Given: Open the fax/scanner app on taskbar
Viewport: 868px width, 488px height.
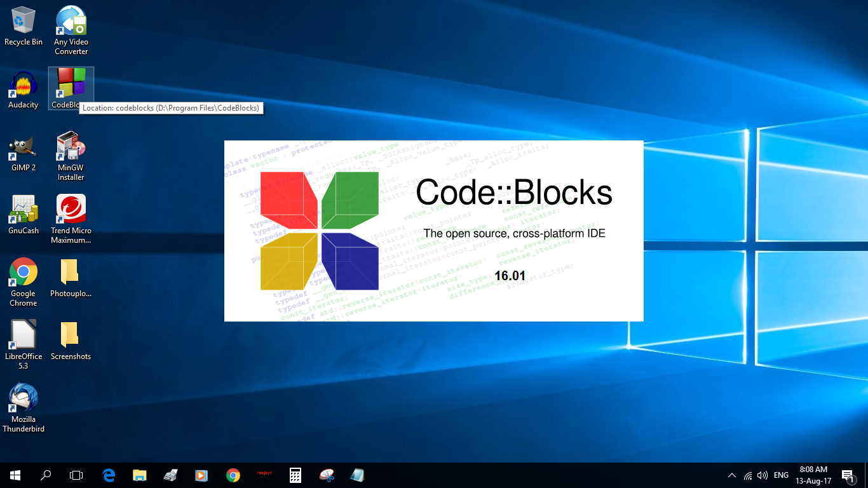Looking at the screenshot, I should 170,475.
